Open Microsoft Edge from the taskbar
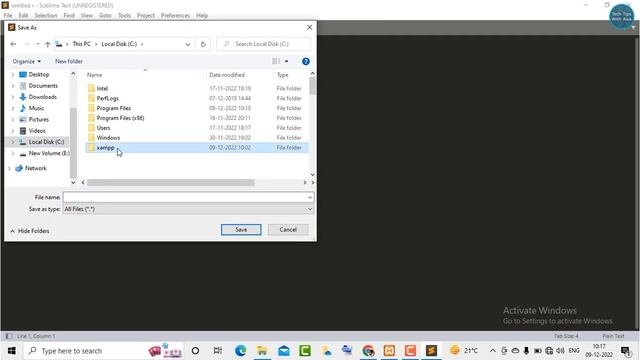The width and height of the screenshot is (640, 360). coord(240,351)
